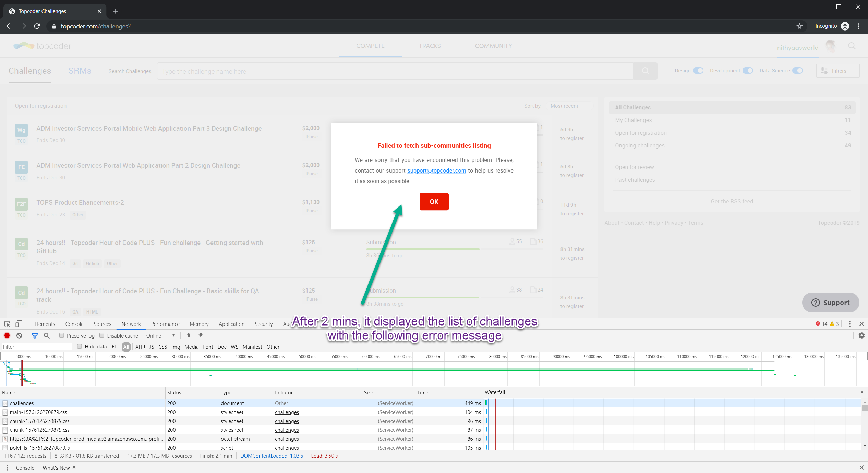Image resolution: width=868 pixels, height=473 pixels.
Task: Click the import HAR upload arrow icon
Action: pos(189,335)
